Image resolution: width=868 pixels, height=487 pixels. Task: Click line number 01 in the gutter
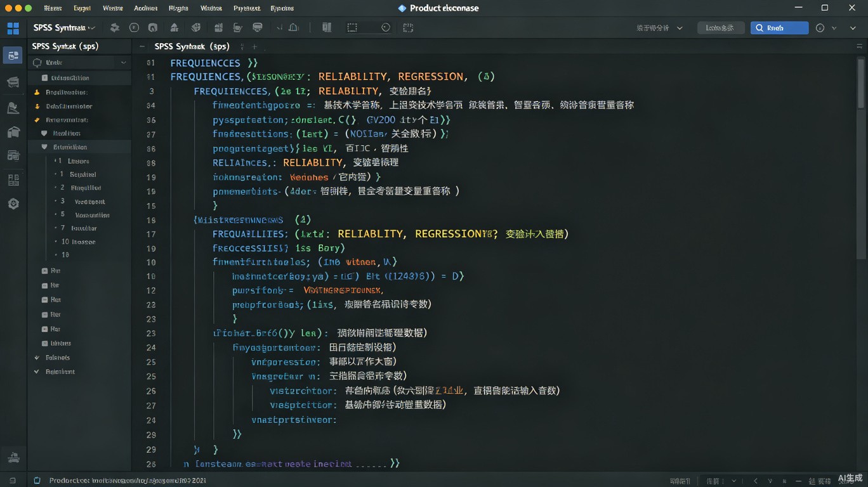coord(151,63)
